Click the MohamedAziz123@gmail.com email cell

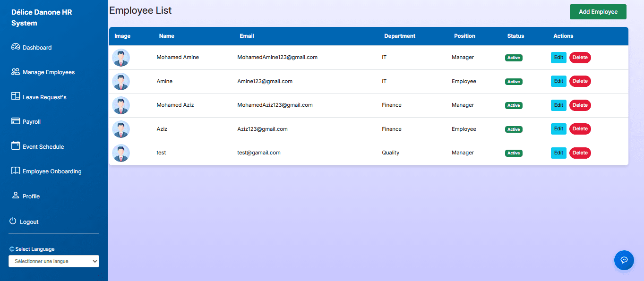(275, 105)
